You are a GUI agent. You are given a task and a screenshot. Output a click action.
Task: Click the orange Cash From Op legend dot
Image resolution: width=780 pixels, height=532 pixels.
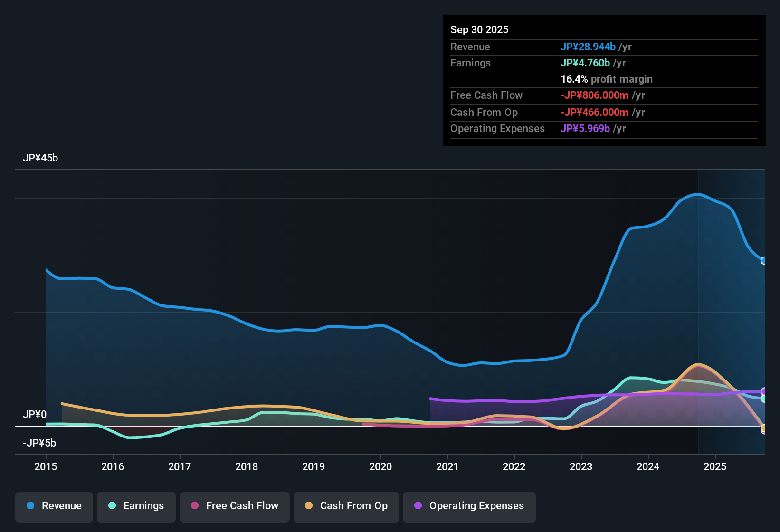click(x=309, y=506)
